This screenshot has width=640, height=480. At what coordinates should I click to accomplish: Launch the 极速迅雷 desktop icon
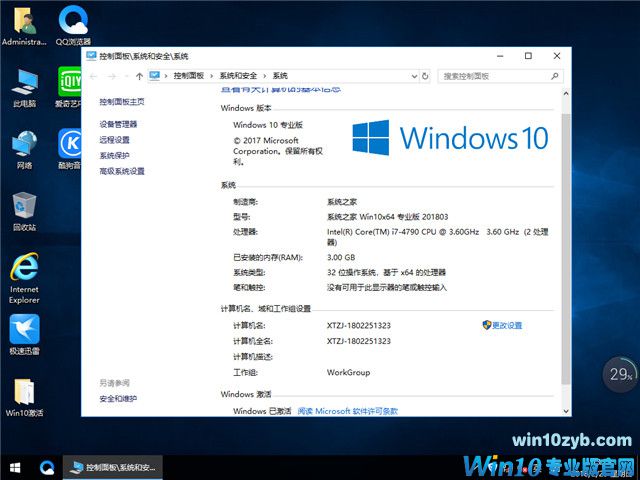click(24, 335)
